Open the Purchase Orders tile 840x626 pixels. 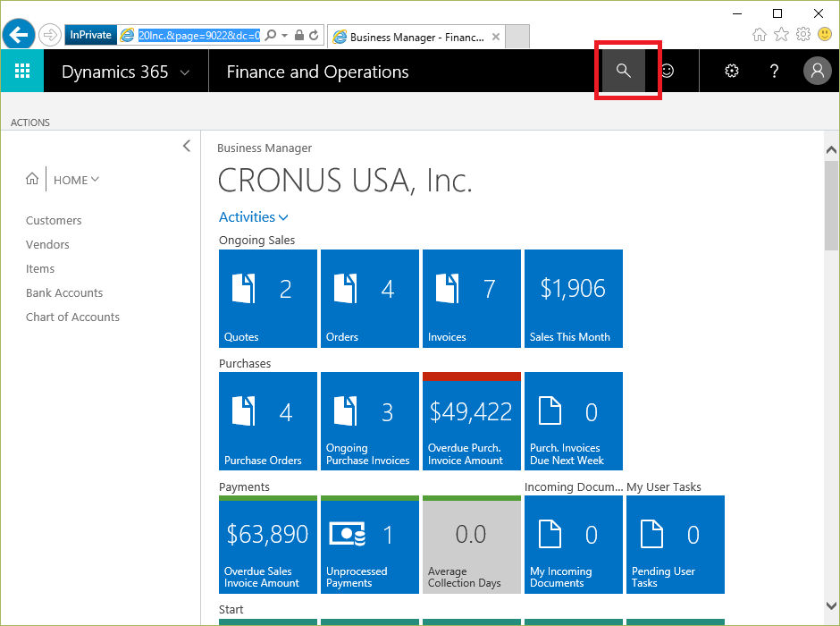tap(268, 421)
